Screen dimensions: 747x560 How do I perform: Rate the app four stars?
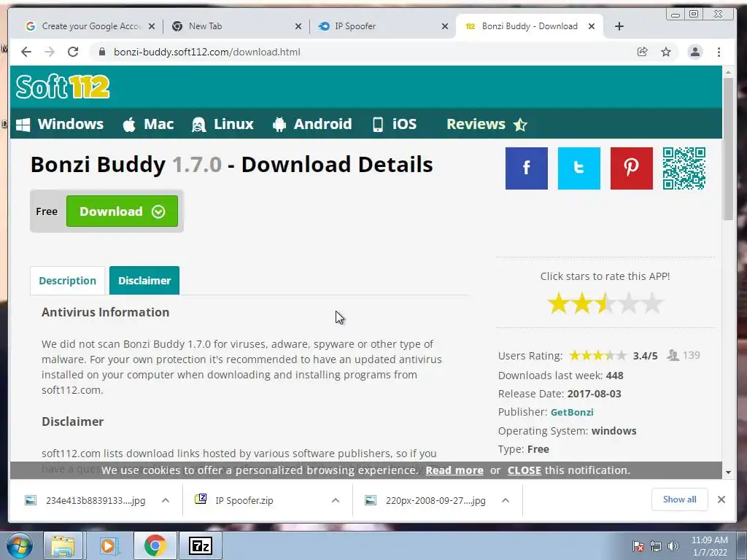629,303
